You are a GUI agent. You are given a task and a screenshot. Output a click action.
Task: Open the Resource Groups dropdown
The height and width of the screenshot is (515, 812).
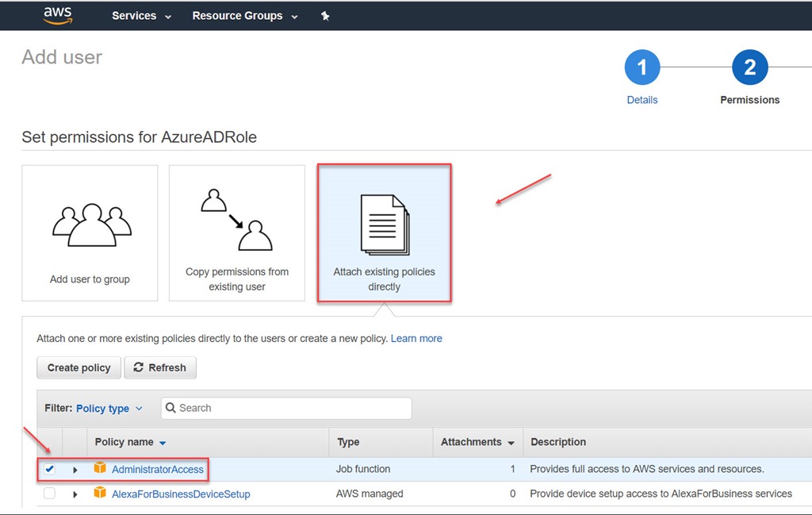(245, 16)
